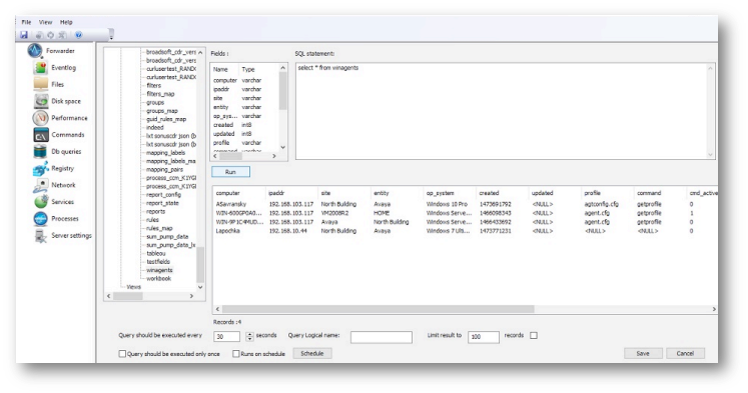Screen dimensions: 748x393
Task: Click the Save disk icon in toolbar
Action: point(24,35)
